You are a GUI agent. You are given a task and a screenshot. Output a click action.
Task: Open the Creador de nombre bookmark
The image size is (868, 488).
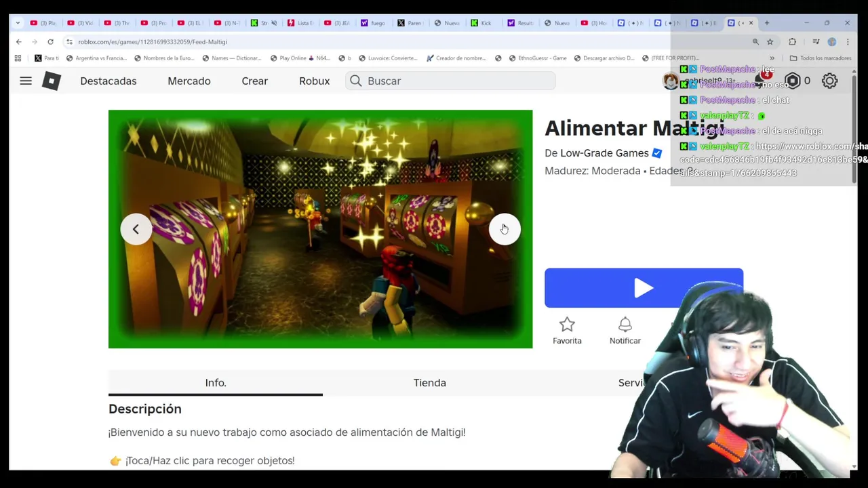tap(456, 58)
